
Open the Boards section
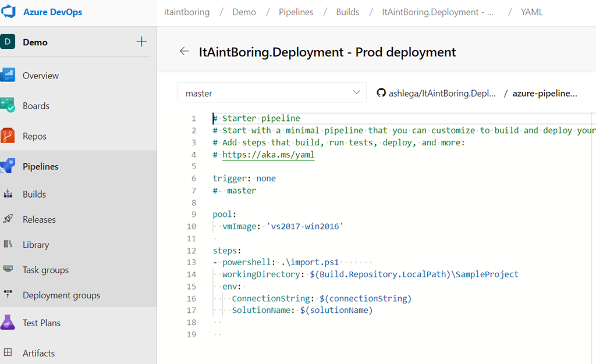pyautogui.click(x=36, y=106)
